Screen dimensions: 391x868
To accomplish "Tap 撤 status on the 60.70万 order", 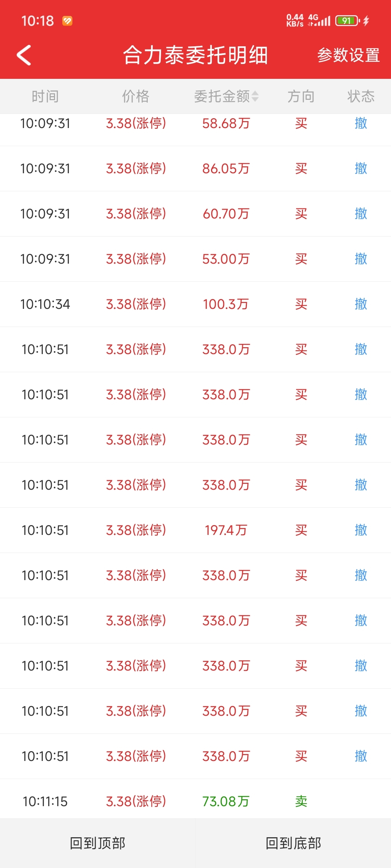I will (361, 214).
